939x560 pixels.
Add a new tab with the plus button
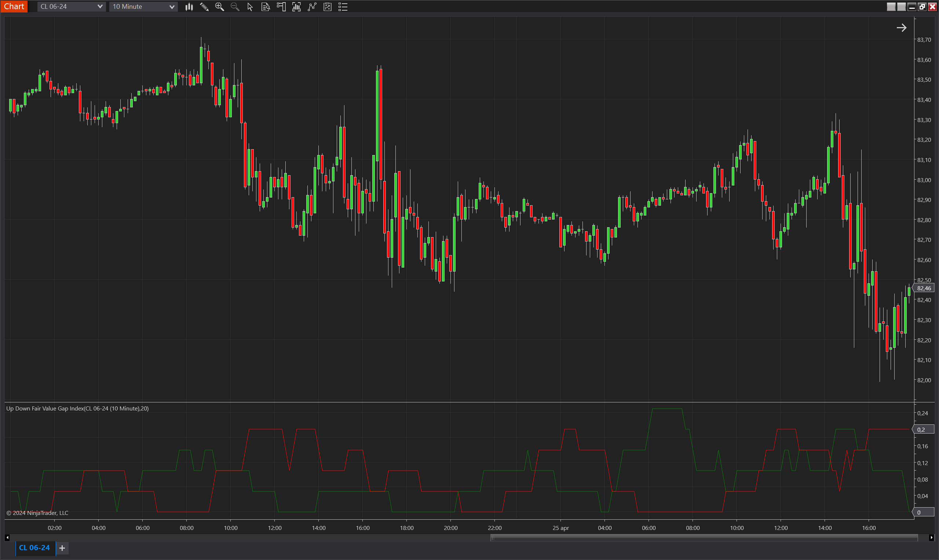click(x=62, y=548)
